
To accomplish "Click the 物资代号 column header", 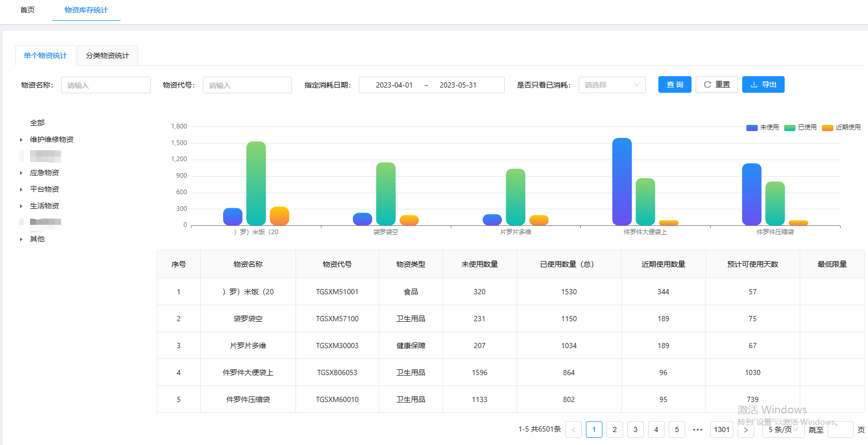I will (337, 264).
